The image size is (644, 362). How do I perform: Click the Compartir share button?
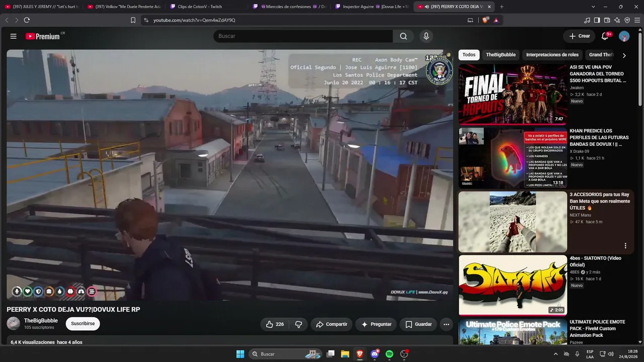[332, 324]
